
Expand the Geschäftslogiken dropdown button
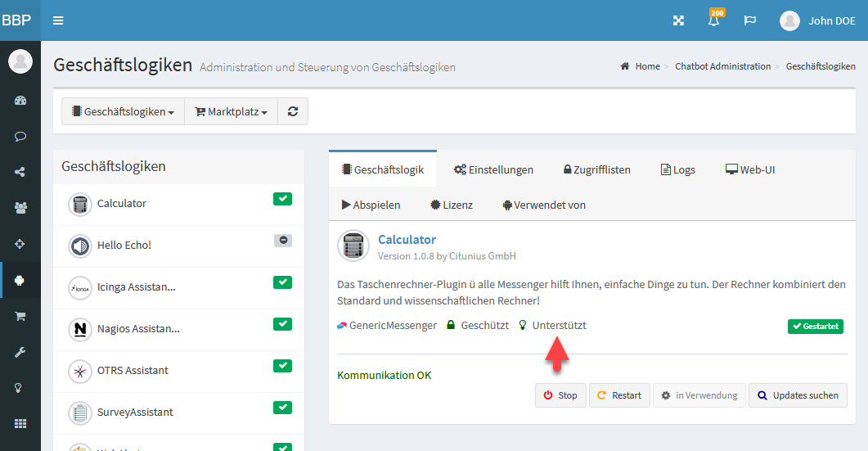point(123,111)
